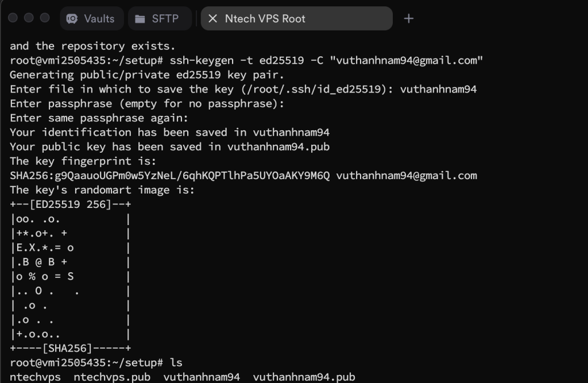Click the Vaults safe icon
Viewport: 588px width, 383px height.
click(x=72, y=19)
